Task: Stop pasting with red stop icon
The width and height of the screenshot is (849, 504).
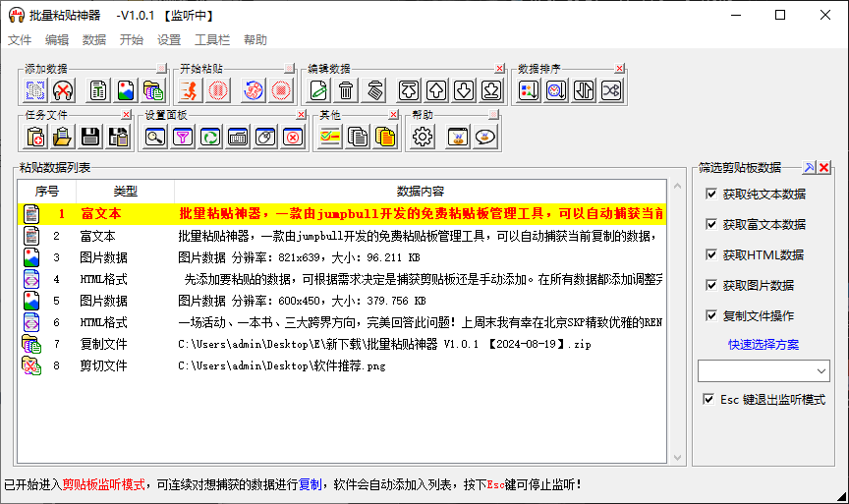Action: (280, 90)
